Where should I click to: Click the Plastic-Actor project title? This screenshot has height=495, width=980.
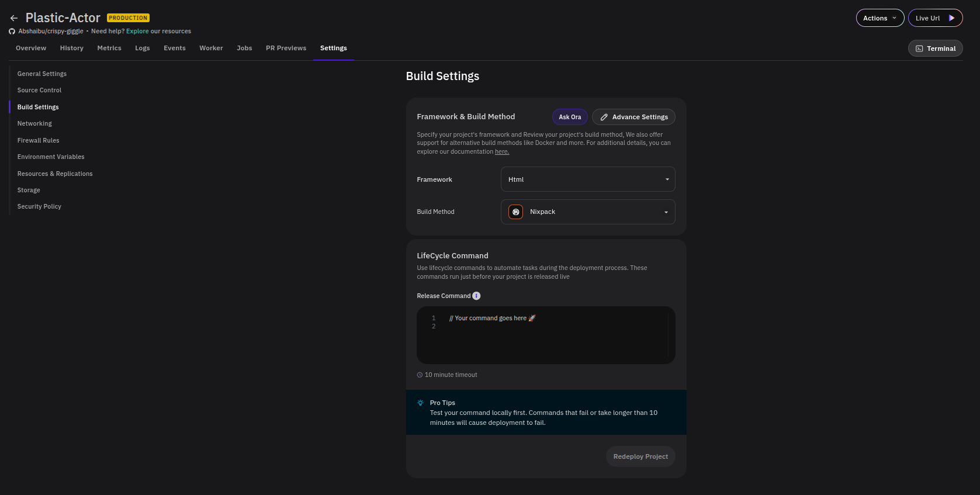click(63, 18)
